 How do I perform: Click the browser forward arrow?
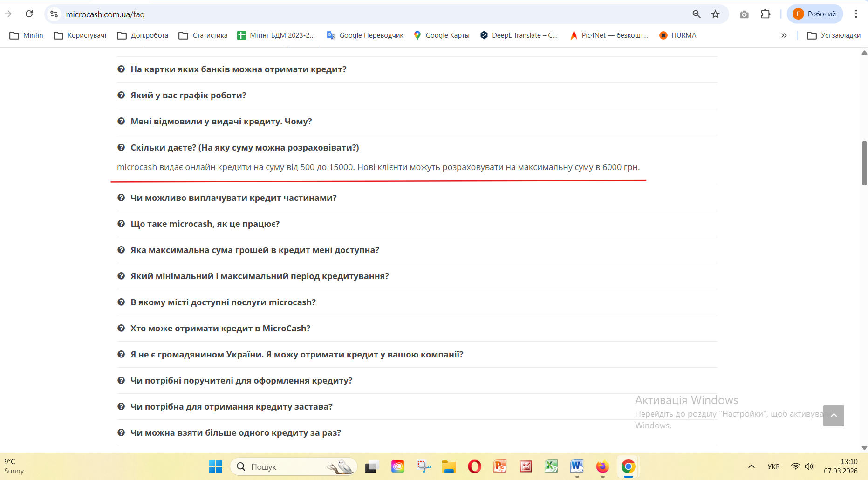8,14
